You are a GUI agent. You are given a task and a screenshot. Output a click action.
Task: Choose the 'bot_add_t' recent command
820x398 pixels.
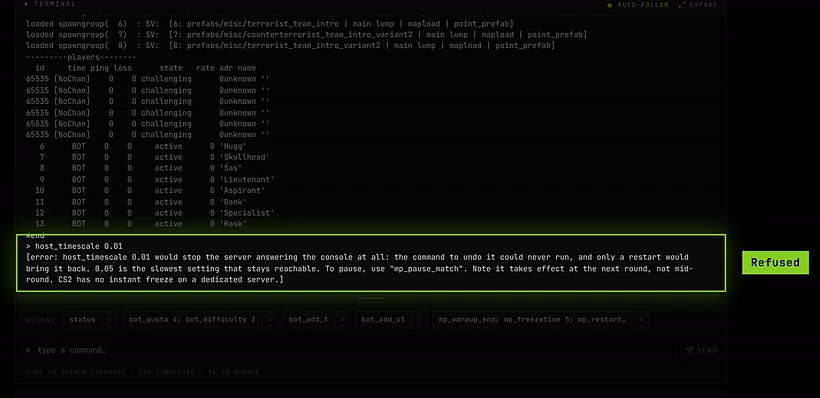308,320
